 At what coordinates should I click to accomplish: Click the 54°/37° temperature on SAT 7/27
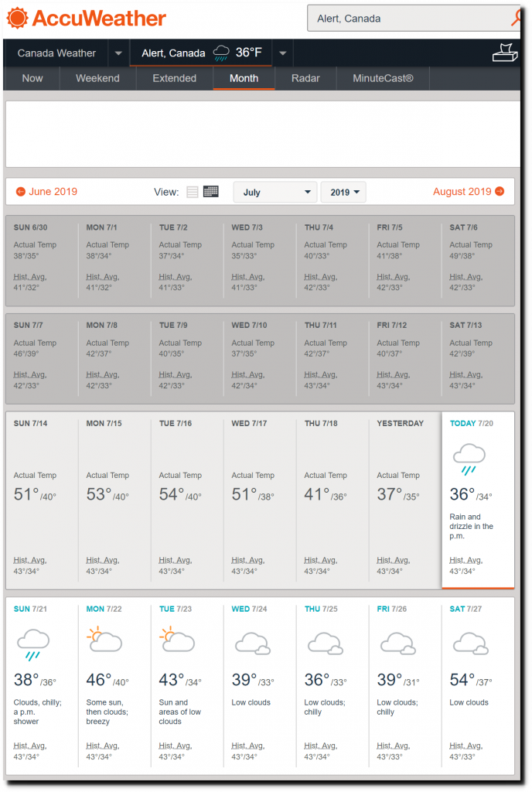pyautogui.click(x=471, y=680)
